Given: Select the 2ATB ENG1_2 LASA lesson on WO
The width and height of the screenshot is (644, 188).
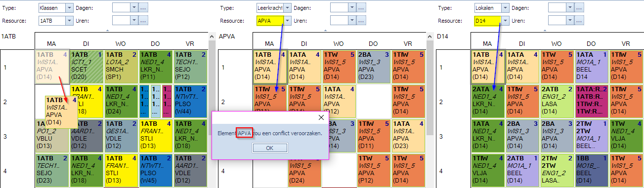Looking at the screenshot, I should click(558, 101).
